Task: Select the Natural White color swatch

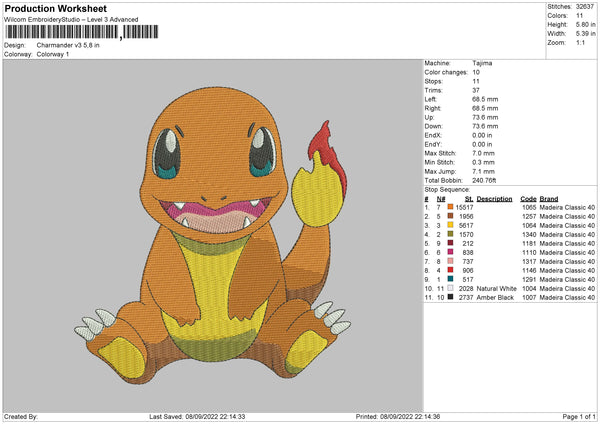Action: [x=452, y=287]
